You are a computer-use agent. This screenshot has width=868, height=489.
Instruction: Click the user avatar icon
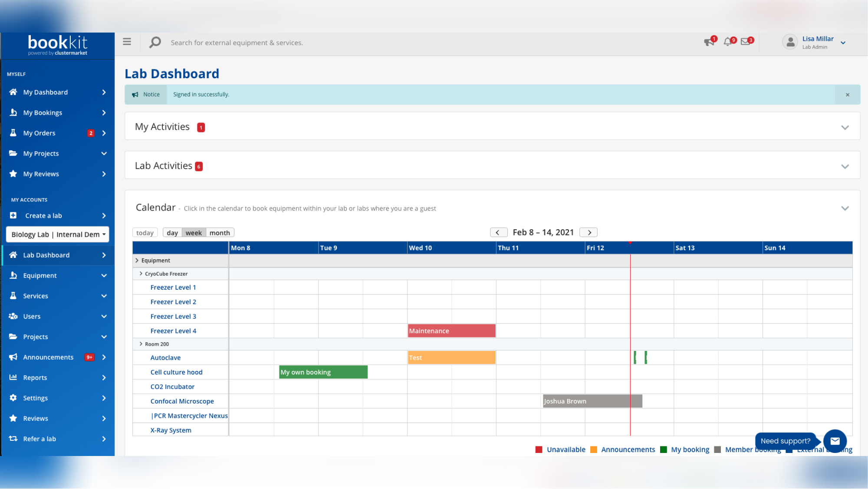[x=790, y=42]
